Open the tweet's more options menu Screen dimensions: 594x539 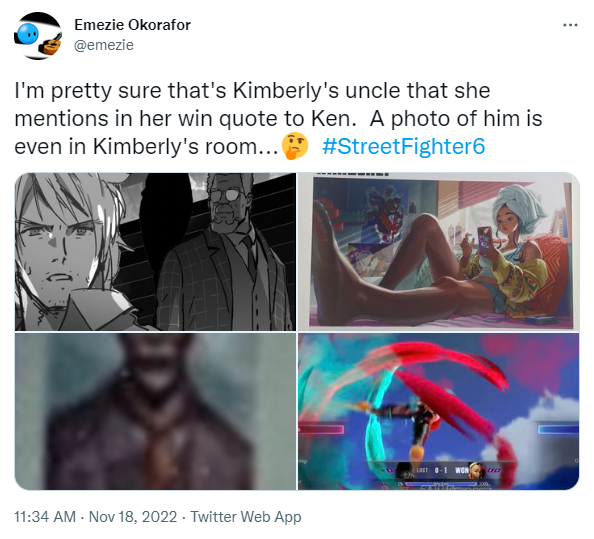[x=570, y=25]
